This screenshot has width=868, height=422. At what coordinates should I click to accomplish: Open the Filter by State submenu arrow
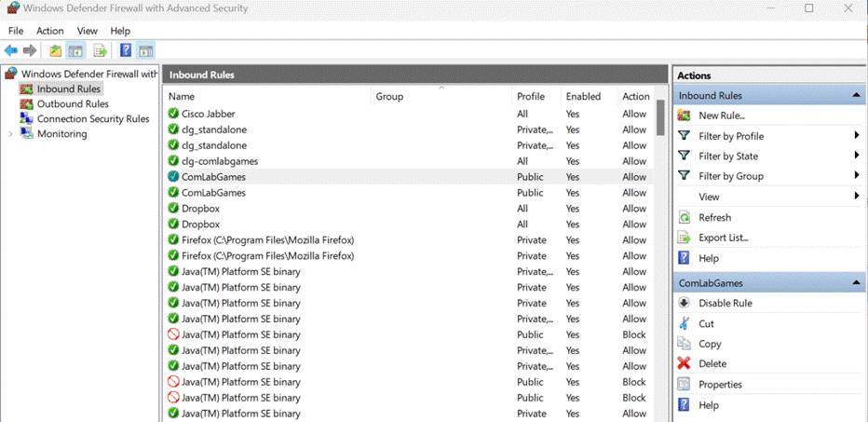[857, 157]
